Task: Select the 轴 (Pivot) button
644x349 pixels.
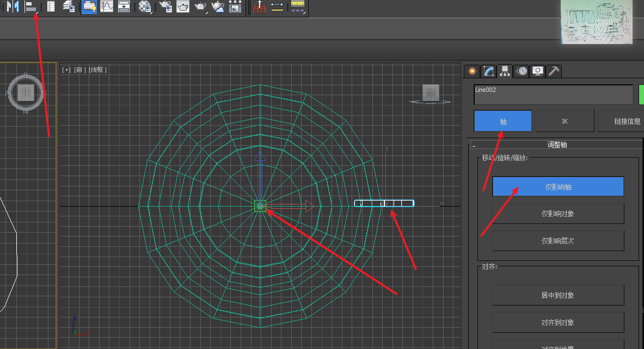Action: 502,121
